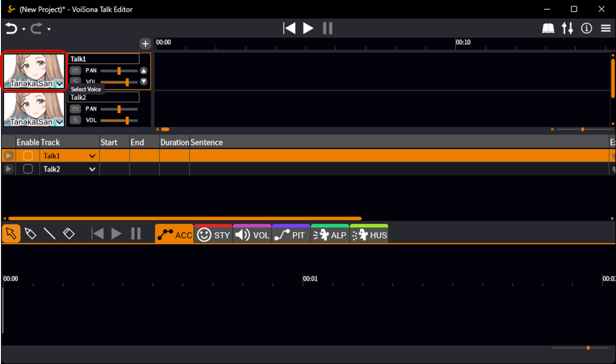Solo the Talk1 track
Viewport: 616px width, 364px height.
click(x=75, y=81)
